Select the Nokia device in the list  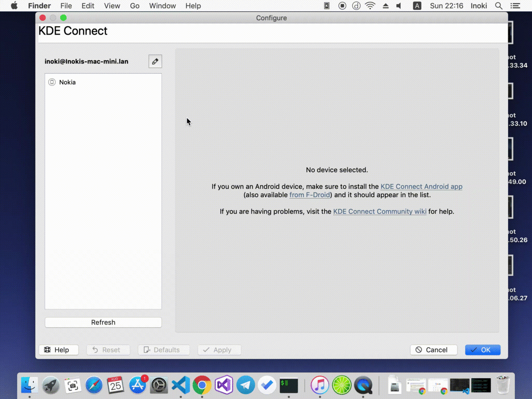coord(67,82)
